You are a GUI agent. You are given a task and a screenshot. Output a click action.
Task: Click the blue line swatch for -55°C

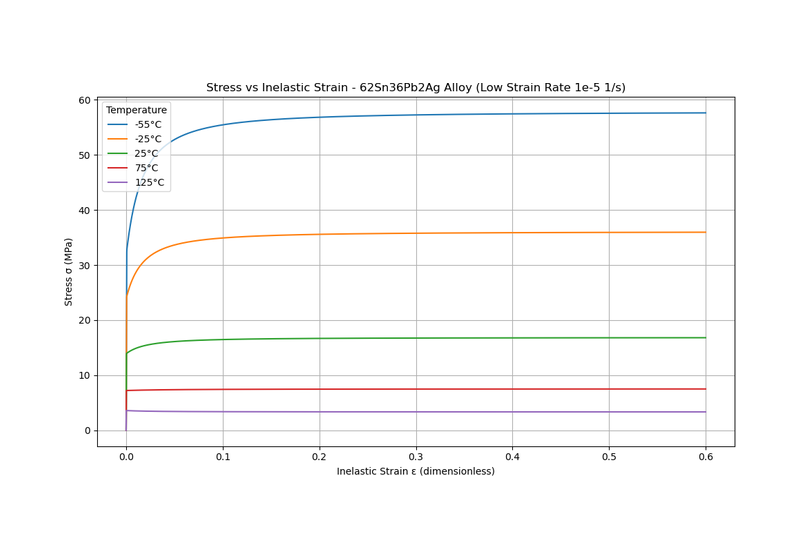pyautogui.click(x=117, y=124)
